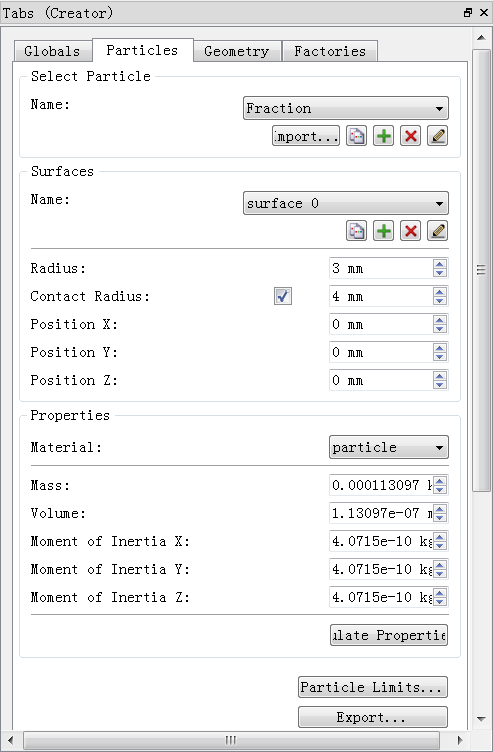Copy the selected particle icon
This screenshot has width=493, height=752.
(x=356, y=136)
